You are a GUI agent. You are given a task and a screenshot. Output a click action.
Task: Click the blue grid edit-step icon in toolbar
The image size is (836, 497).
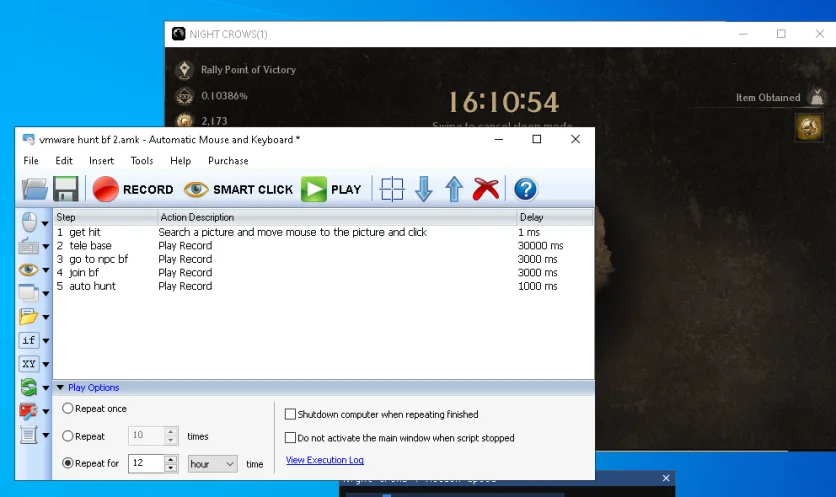coord(392,189)
